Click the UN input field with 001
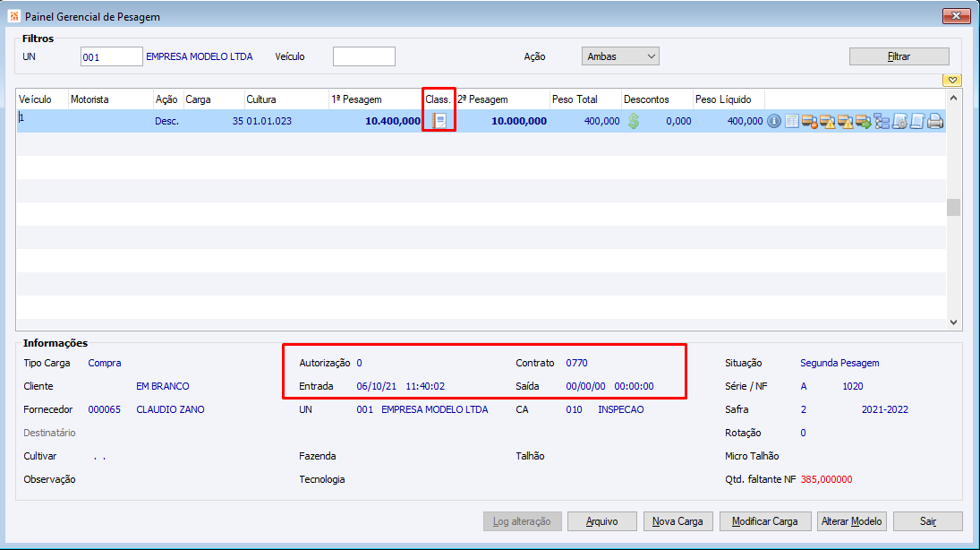This screenshot has width=980, height=550. tap(111, 56)
